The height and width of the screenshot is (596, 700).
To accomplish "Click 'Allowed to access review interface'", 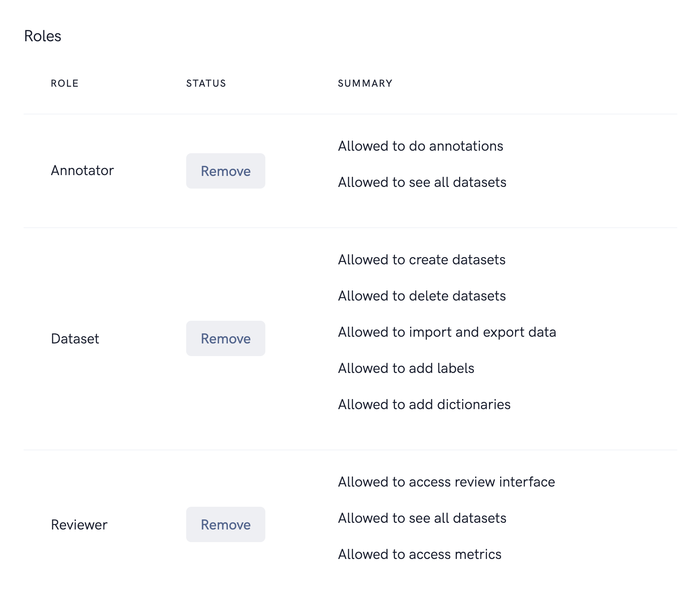I will click(x=447, y=482).
